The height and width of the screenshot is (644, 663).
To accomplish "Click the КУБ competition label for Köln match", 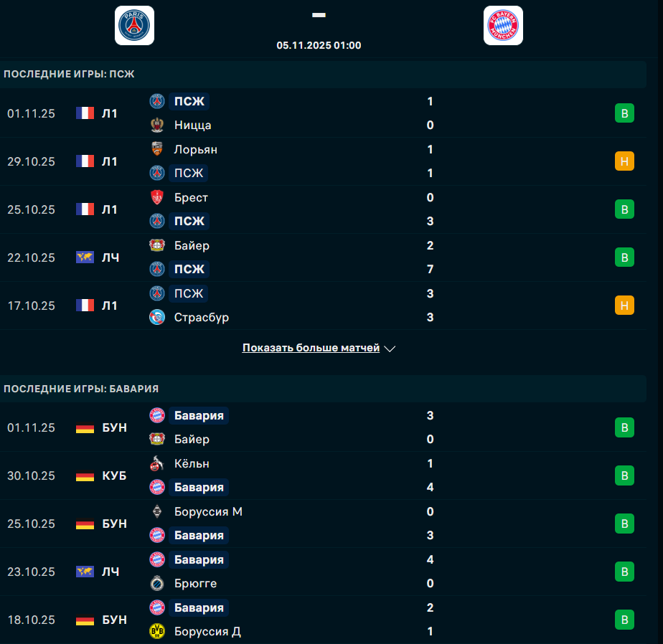I will 114,475.
